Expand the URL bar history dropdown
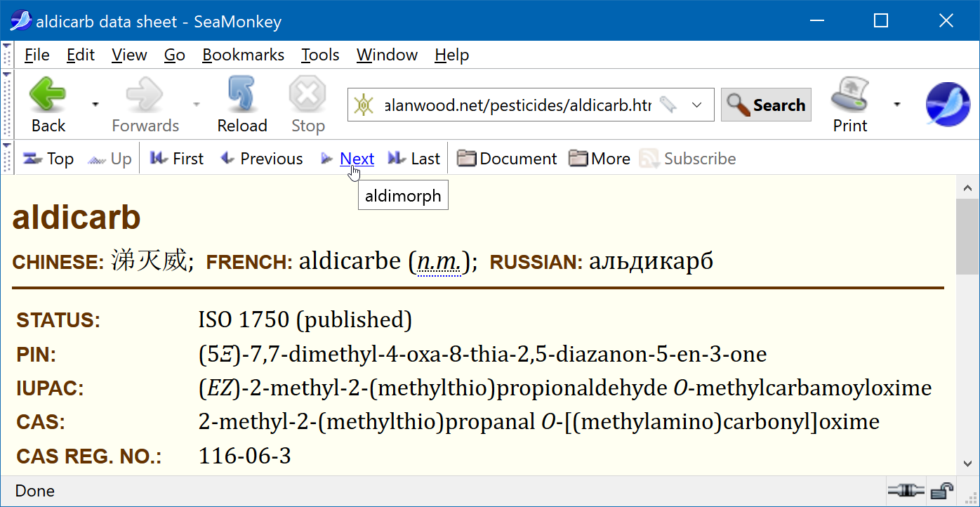980x507 pixels. [x=697, y=105]
